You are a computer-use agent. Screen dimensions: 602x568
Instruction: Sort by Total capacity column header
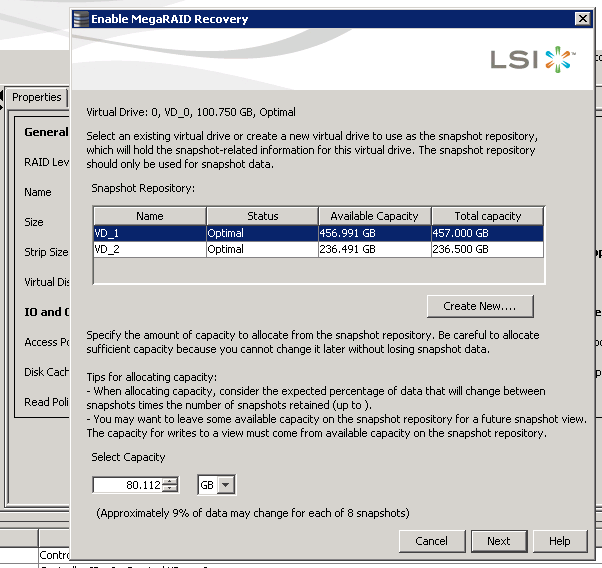(x=488, y=216)
